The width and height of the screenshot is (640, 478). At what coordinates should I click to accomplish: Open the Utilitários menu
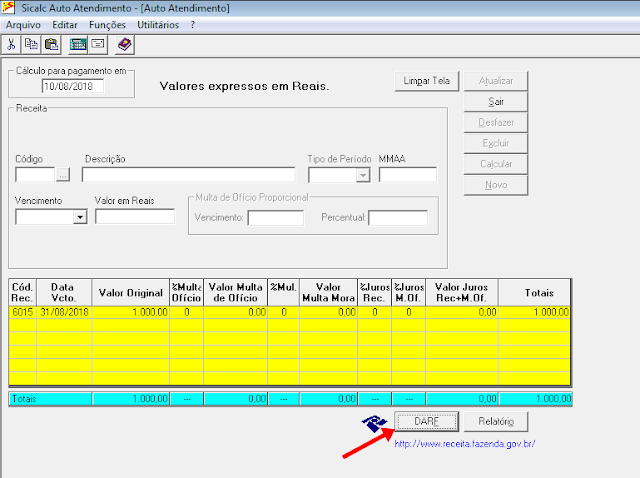point(160,23)
